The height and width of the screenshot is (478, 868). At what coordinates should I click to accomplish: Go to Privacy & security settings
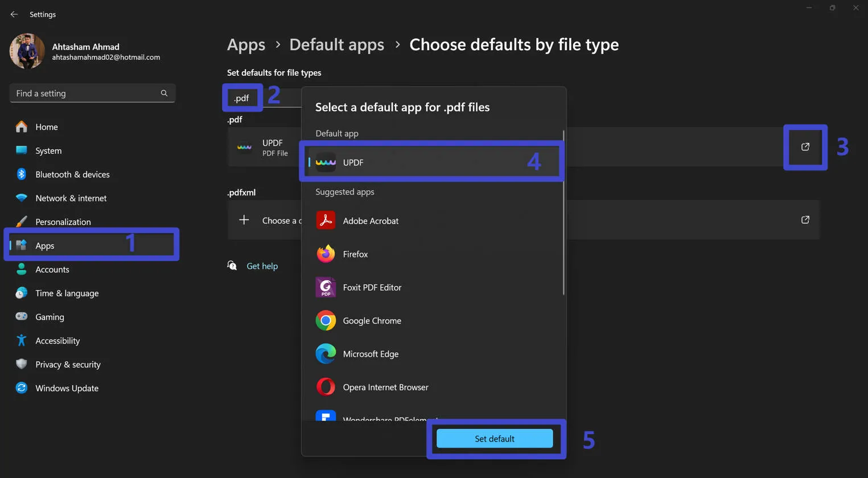[68, 364]
